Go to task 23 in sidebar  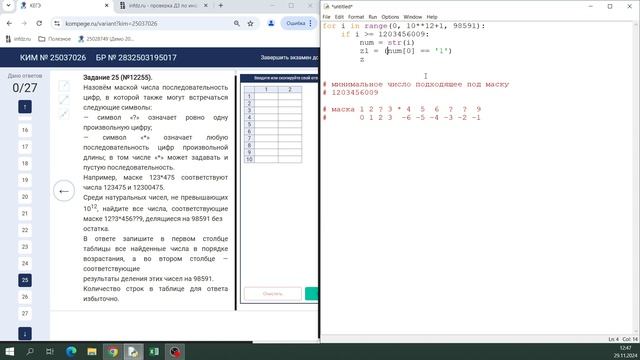[25, 247]
